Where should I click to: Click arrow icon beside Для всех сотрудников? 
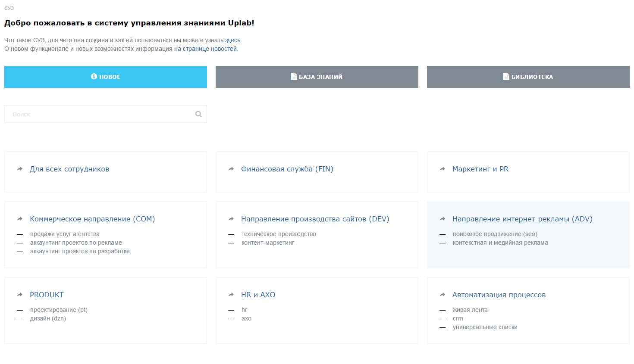pyautogui.click(x=20, y=169)
